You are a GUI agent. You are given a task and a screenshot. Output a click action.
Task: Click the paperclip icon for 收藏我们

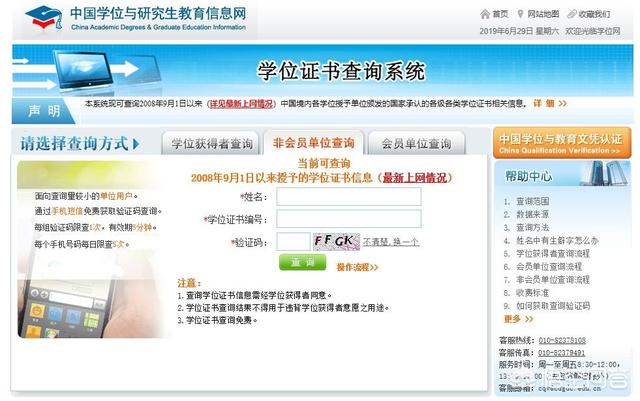(x=572, y=14)
